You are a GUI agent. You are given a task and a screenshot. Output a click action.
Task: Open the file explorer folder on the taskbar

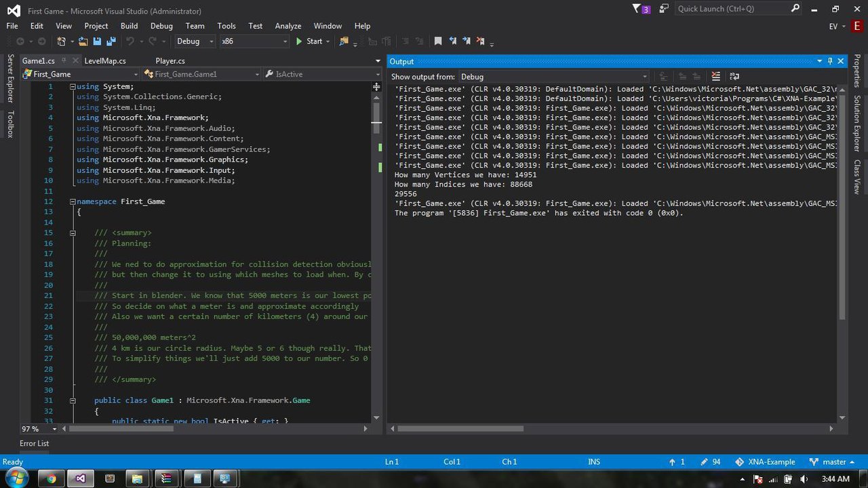point(137,478)
